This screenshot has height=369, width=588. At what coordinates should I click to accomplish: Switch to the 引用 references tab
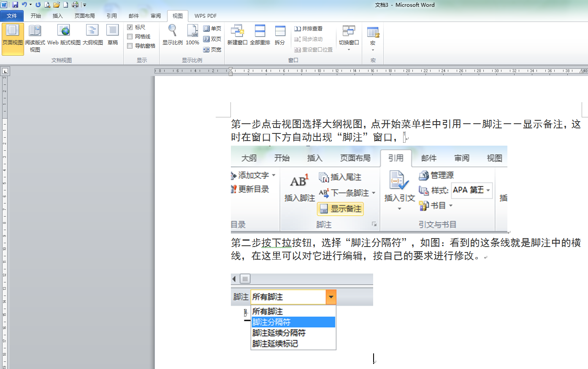(111, 16)
